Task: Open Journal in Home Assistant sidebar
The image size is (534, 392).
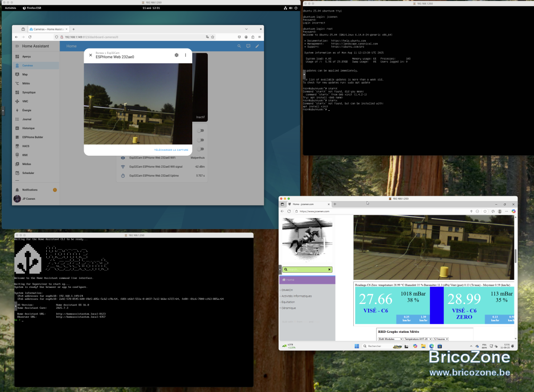Action: (x=36, y=119)
